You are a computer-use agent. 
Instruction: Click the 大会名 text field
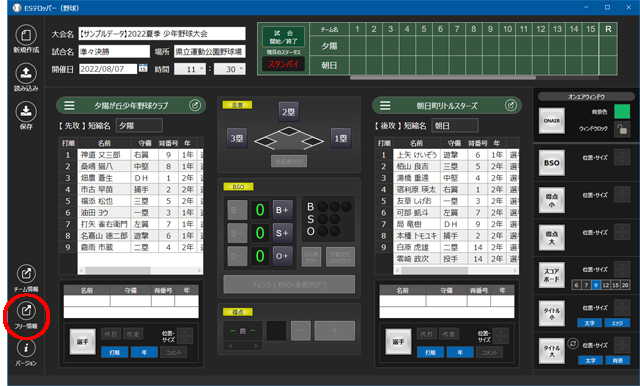[x=162, y=34]
